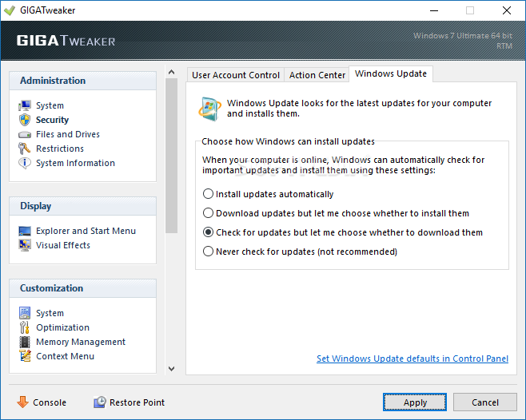Go to Visual Effects settings
The image size is (526, 420).
click(x=63, y=245)
